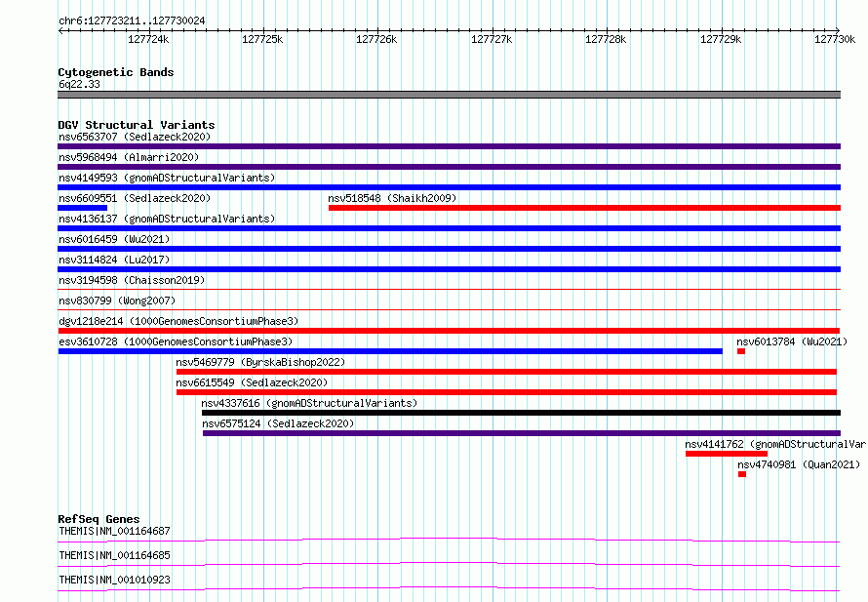Click the nsv3194598 (Chaisson2019) label
Screen dimensions: 868x602
[x=132, y=280]
